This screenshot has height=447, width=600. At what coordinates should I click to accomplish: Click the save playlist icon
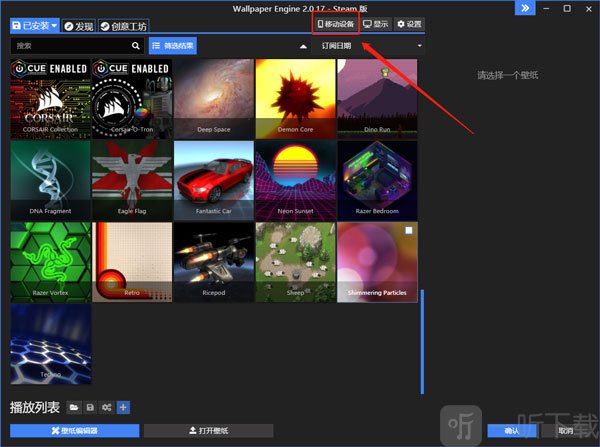(90, 408)
